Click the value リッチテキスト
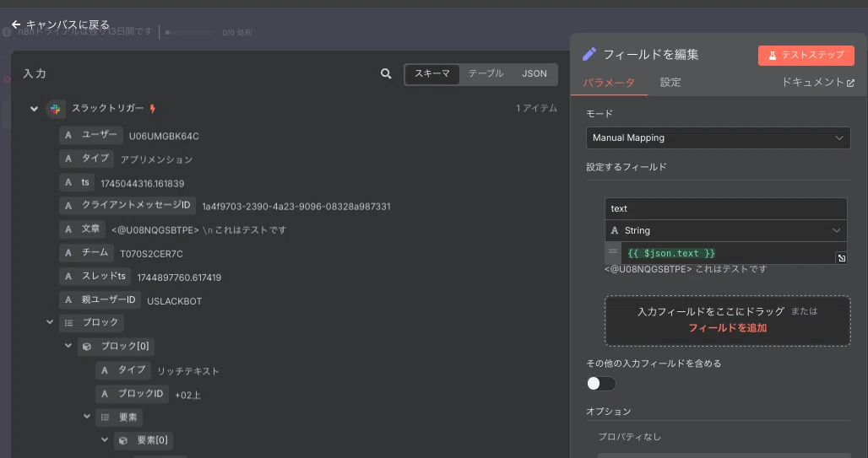 [x=188, y=371]
